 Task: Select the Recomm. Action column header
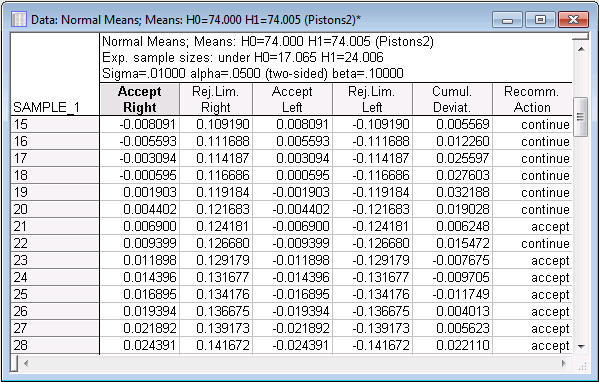click(x=532, y=99)
